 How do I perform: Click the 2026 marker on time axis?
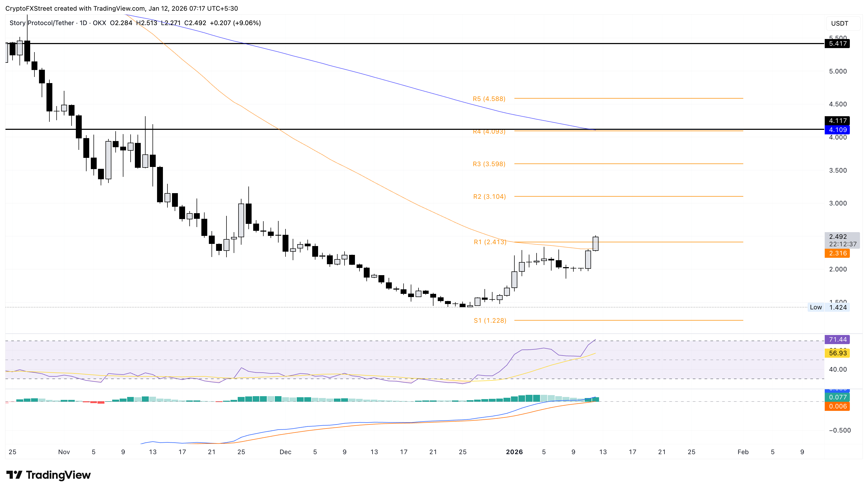click(514, 452)
